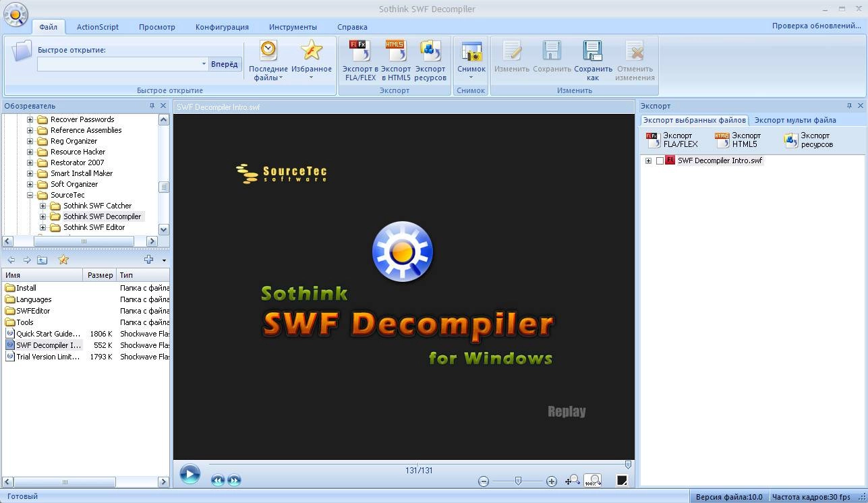Open the ActionScript ribbon tab
Image resolution: width=868 pixels, height=503 pixels.
(x=98, y=27)
